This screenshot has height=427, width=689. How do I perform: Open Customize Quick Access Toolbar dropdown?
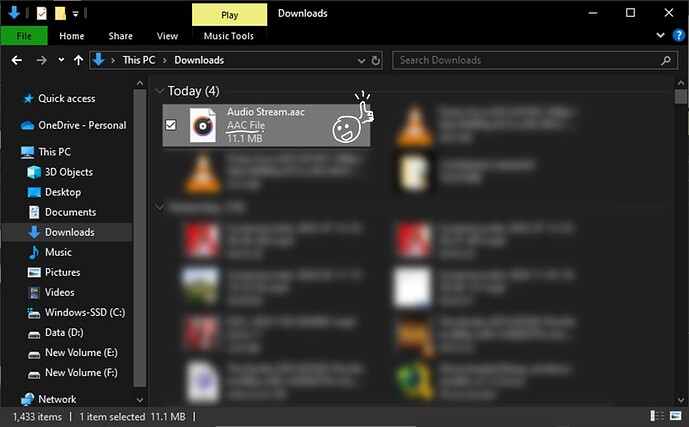click(76, 14)
